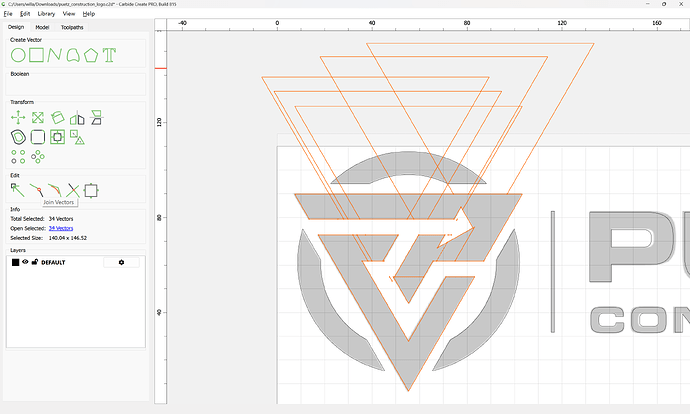The width and height of the screenshot is (690, 414).
Task: Open the Help menu
Action: (89, 14)
